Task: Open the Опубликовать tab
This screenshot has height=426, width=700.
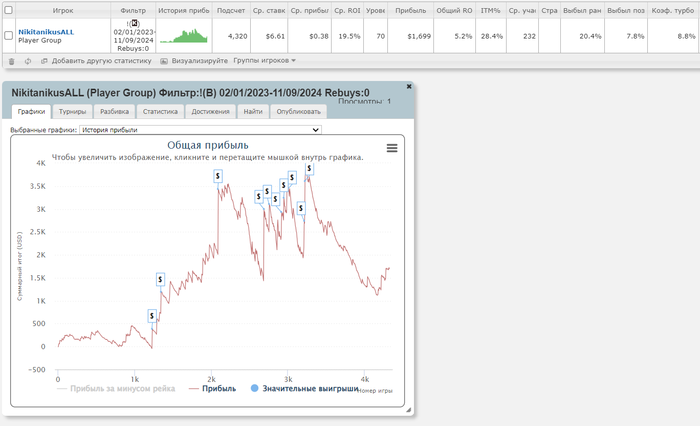Action: (x=299, y=112)
